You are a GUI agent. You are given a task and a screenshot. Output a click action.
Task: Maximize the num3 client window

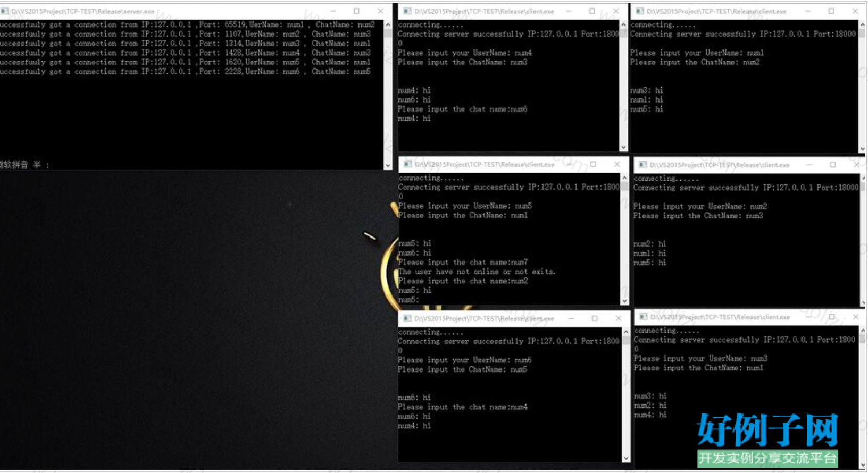tap(832, 317)
